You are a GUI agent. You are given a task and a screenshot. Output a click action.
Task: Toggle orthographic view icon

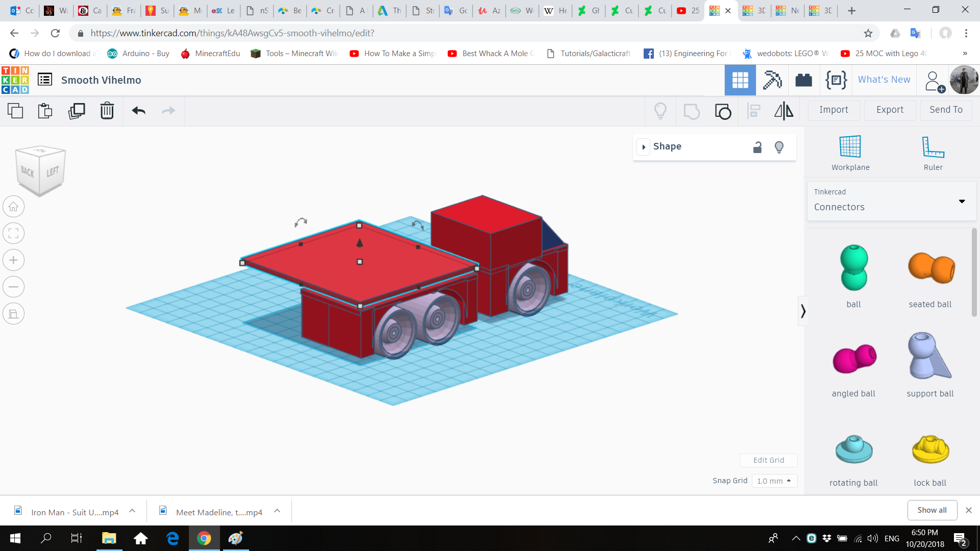point(14,314)
